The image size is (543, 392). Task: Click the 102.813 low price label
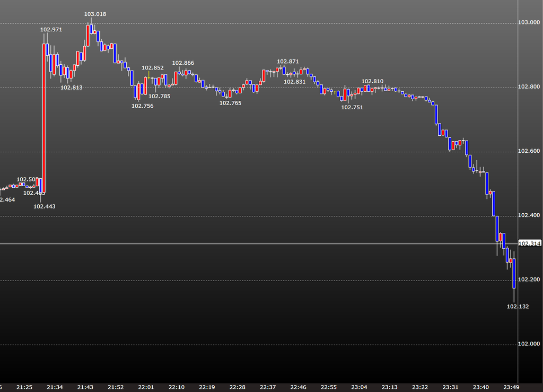[72, 88]
